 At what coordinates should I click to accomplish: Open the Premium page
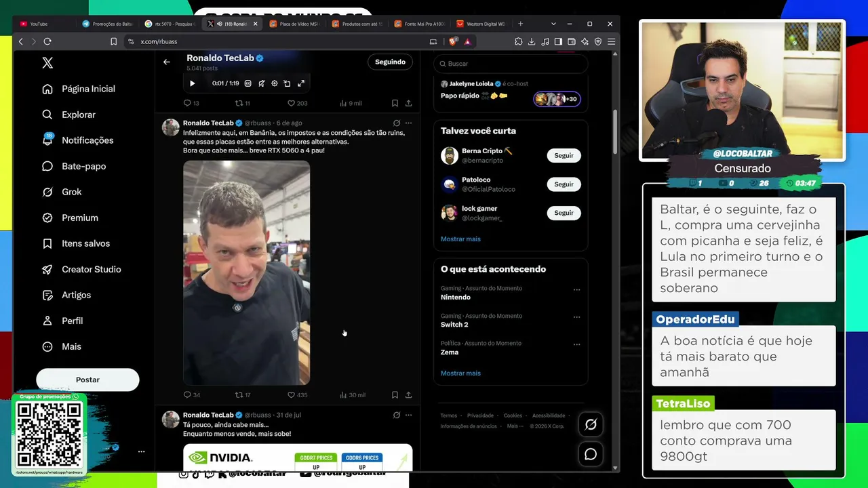click(x=70, y=218)
